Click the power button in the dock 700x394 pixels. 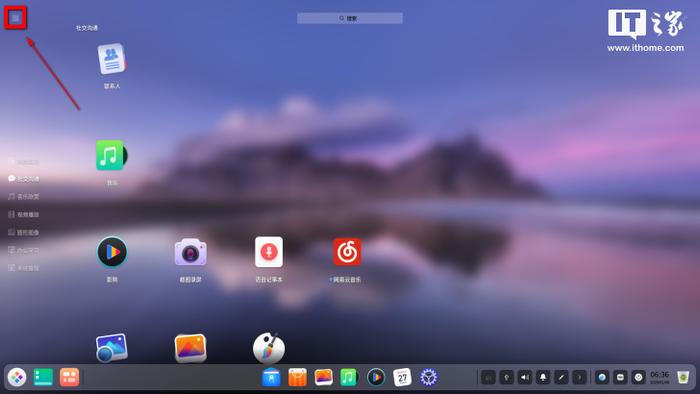point(638,377)
